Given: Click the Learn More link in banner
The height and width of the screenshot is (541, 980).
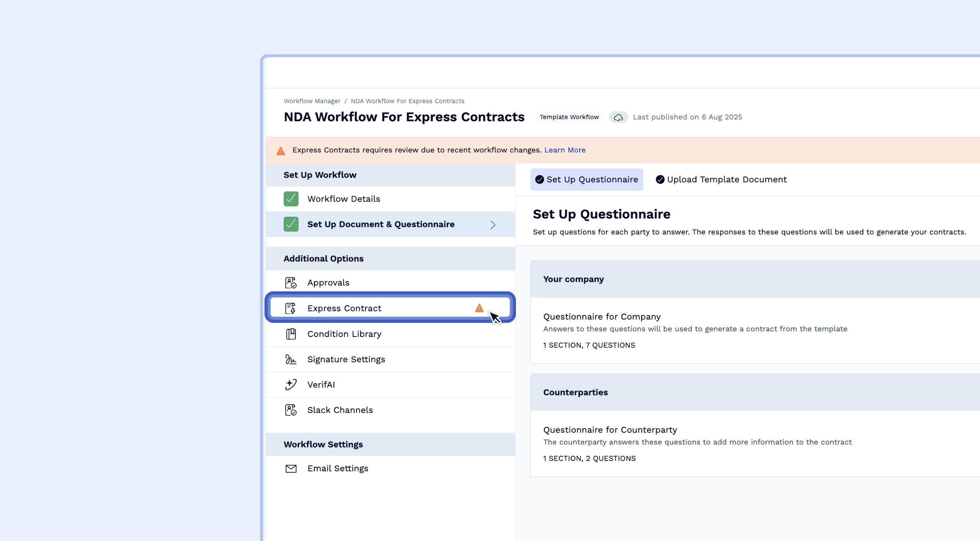Looking at the screenshot, I should pyautogui.click(x=565, y=150).
